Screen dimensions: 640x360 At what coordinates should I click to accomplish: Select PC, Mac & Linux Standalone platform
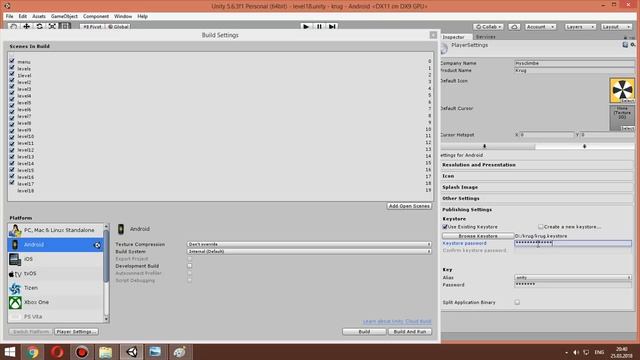tap(56, 230)
